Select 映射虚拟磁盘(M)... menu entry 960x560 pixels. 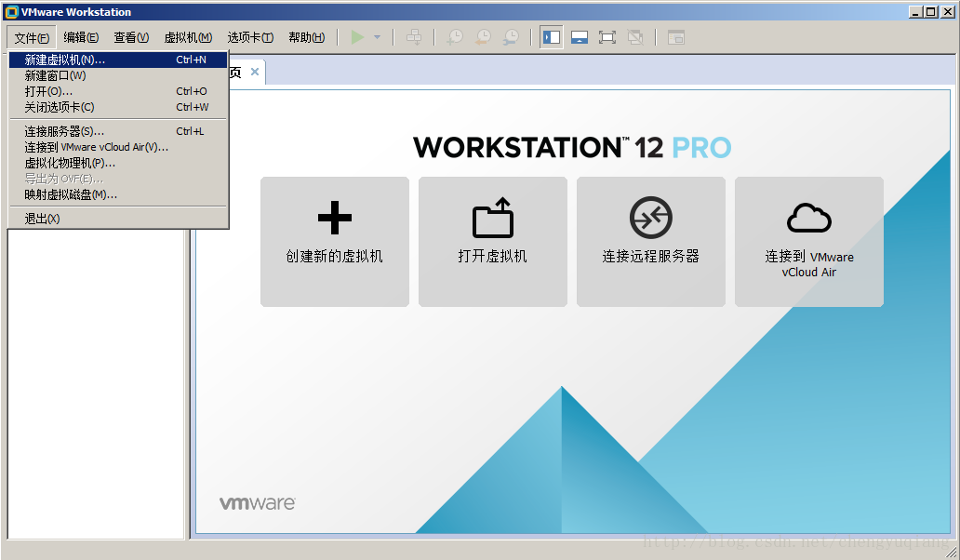[117, 194]
